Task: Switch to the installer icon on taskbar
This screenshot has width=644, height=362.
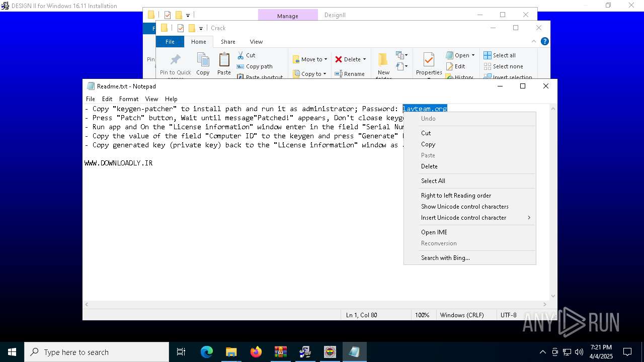Action: click(305, 352)
